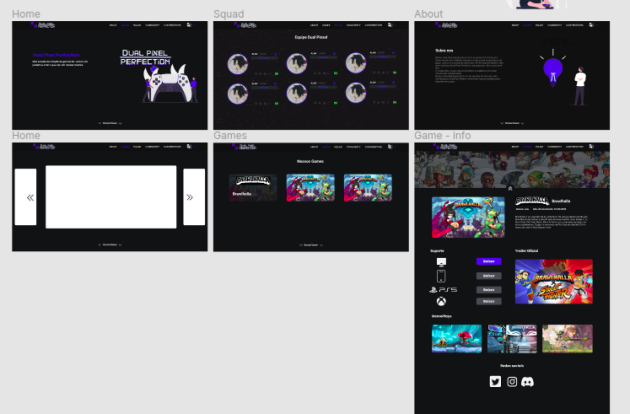Select the Nossos Games heading
630x414 pixels.
pos(310,161)
